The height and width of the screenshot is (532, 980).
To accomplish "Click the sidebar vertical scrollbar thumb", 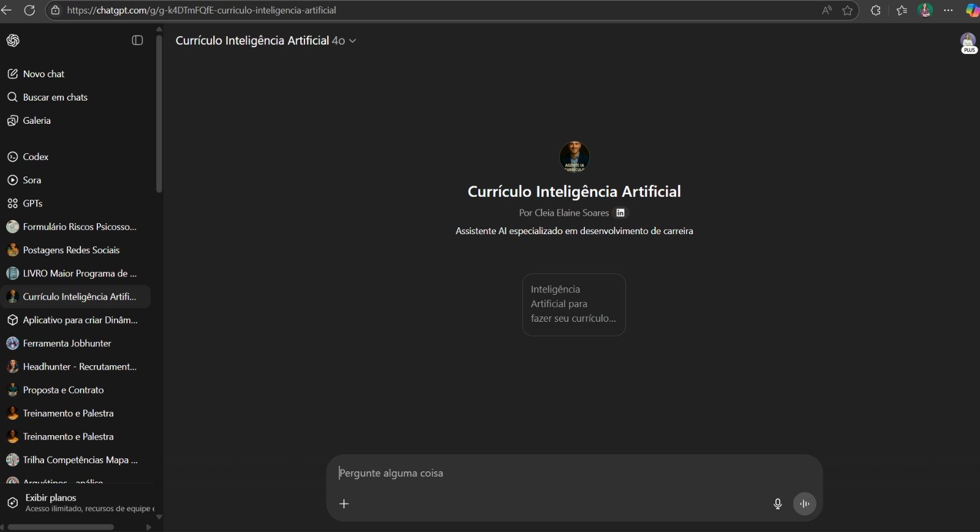I will (x=159, y=113).
